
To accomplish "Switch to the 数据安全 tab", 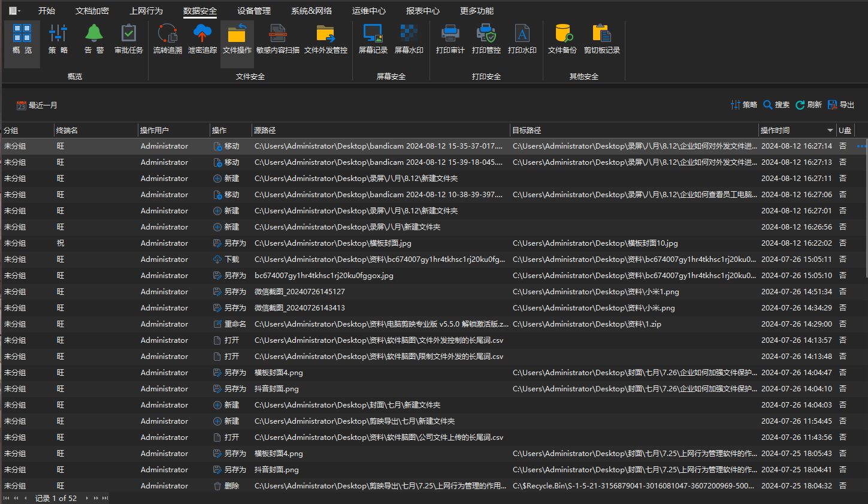I will pyautogui.click(x=200, y=11).
